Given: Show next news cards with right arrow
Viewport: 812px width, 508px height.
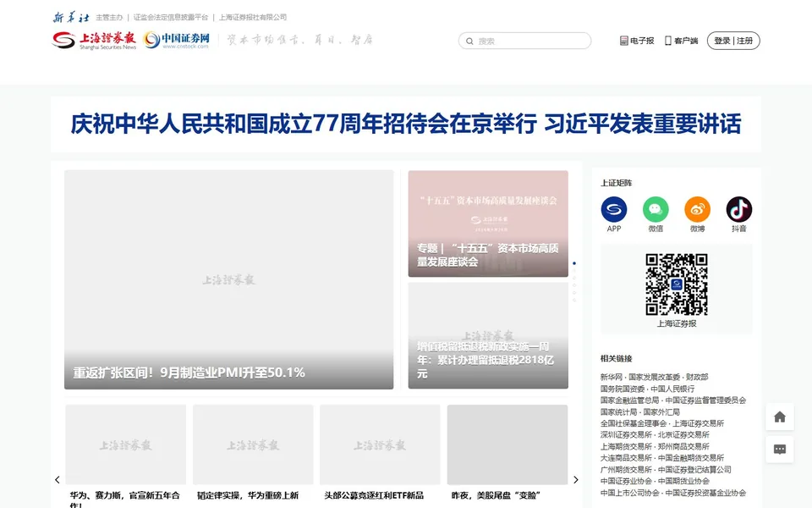Looking at the screenshot, I should coord(575,479).
